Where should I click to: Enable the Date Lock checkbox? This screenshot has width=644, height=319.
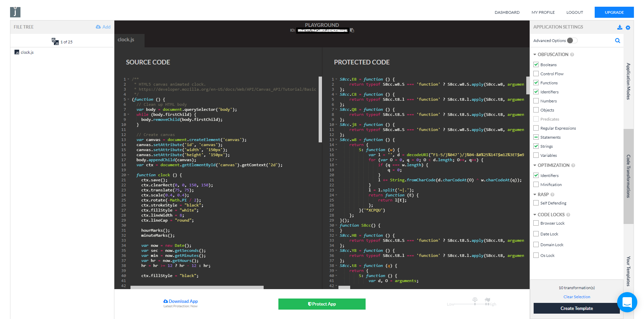[536, 234]
